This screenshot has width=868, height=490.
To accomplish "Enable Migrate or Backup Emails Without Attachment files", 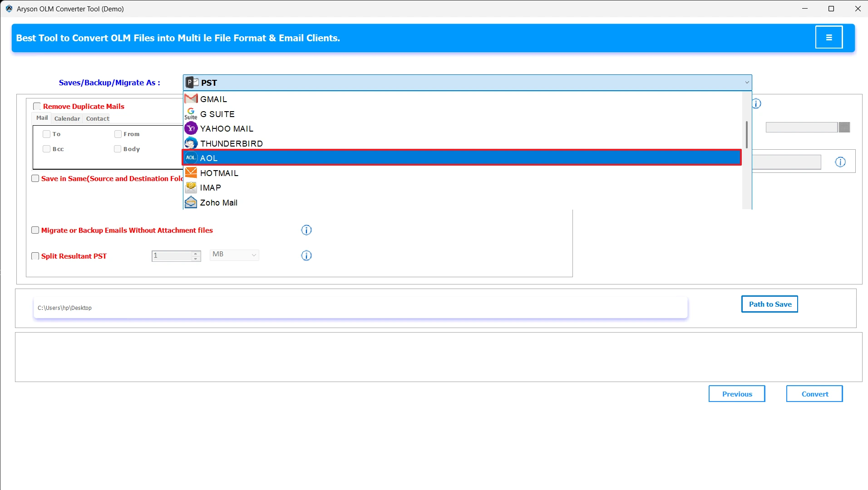I will coord(35,230).
